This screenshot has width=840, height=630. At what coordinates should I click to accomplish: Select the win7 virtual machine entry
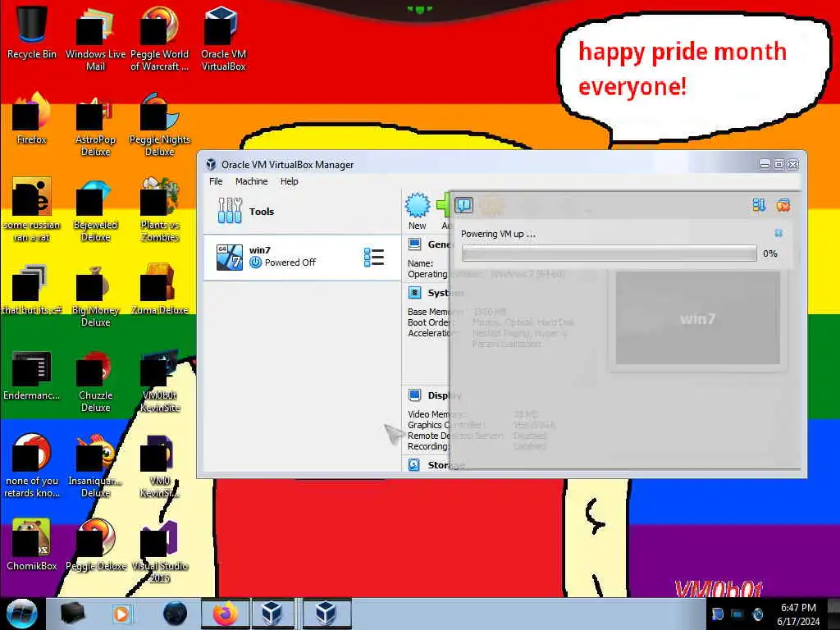tap(302, 257)
